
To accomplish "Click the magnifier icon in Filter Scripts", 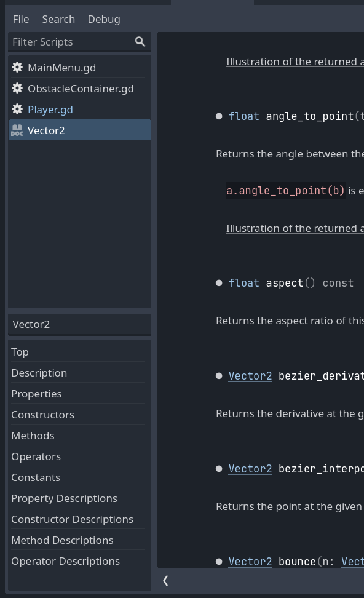I will pos(140,41).
